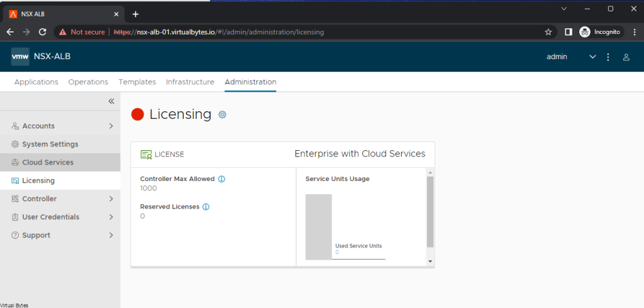644x308 pixels.
Task: Click the Reserved Licenses info icon
Action: click(206, 207)
